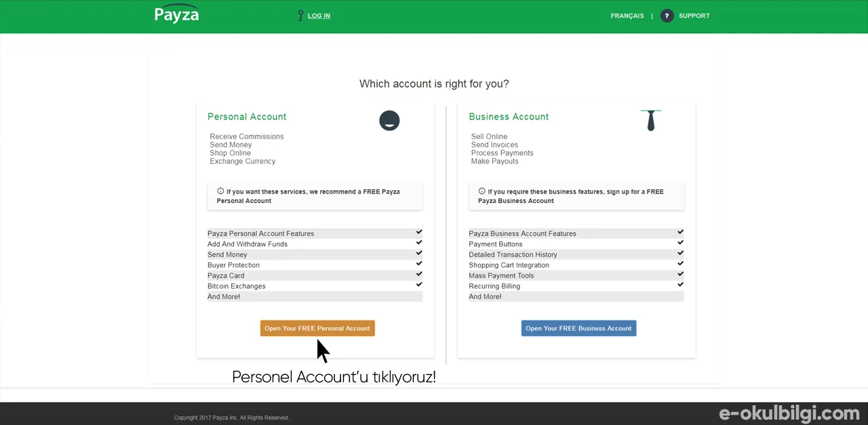Click the Mass Payment Tools feature row
The image size is (868, 425).
pos(576,276)
